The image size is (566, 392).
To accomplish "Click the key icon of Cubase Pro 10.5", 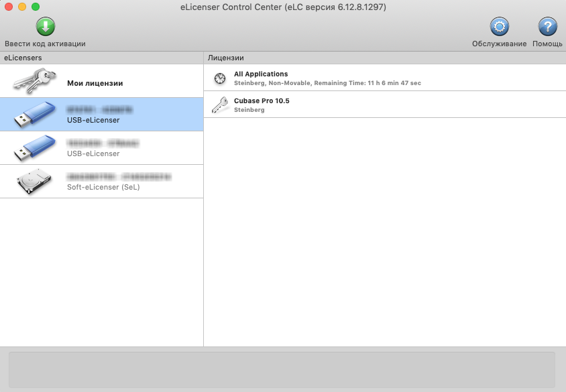I will point(220,105).
